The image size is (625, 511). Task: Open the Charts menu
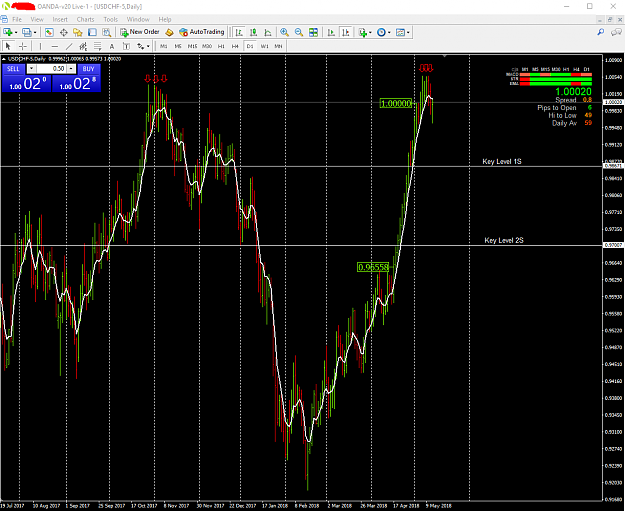[85, 19]
